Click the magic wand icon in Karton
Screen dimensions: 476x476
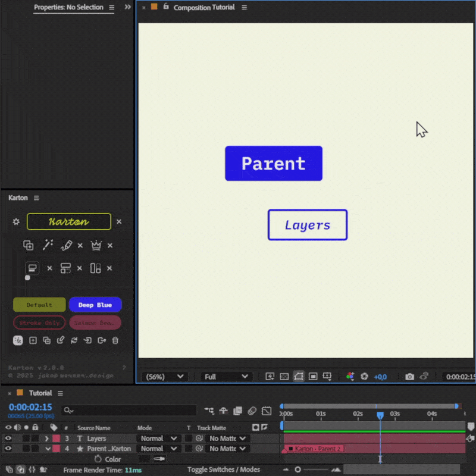47,245
